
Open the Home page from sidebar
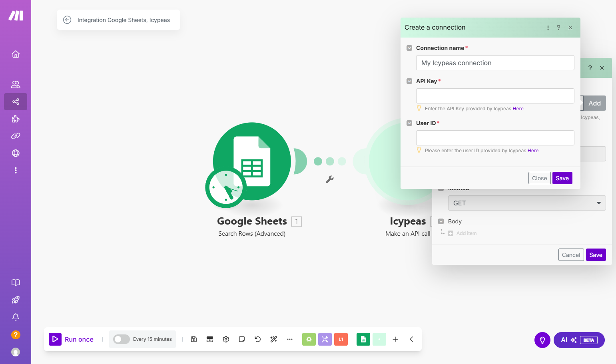(16, 54)
